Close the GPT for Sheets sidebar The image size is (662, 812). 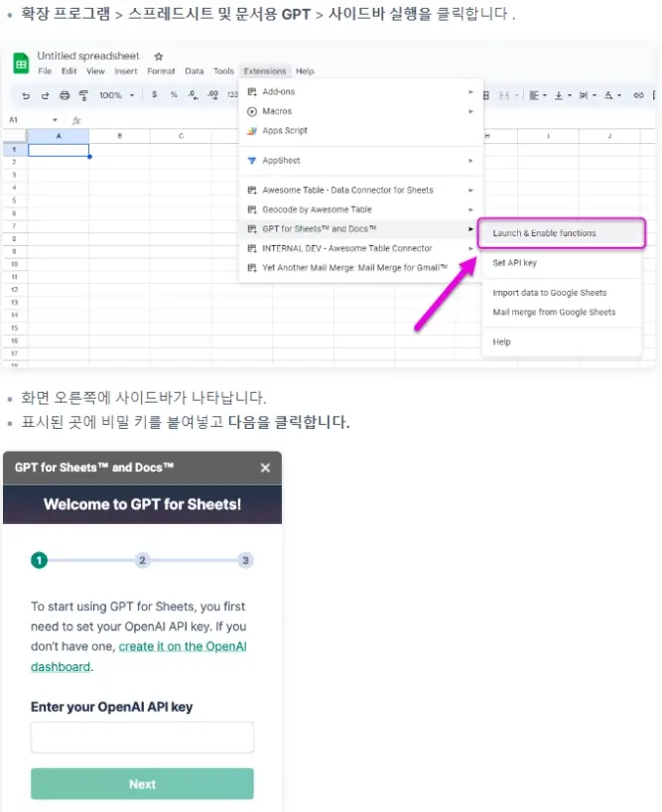point(266,468)
